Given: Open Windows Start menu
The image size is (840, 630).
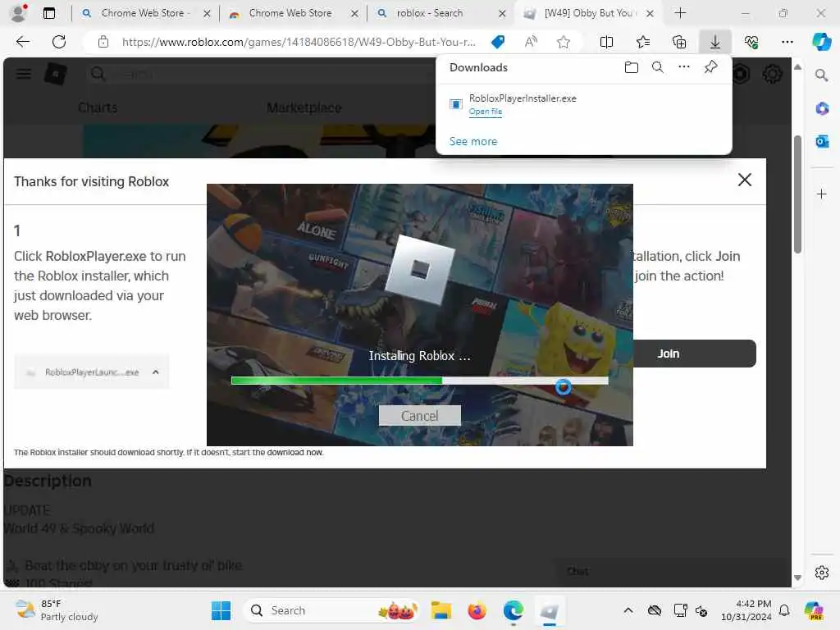Looking at the screenshot, I should click(221, 610).
